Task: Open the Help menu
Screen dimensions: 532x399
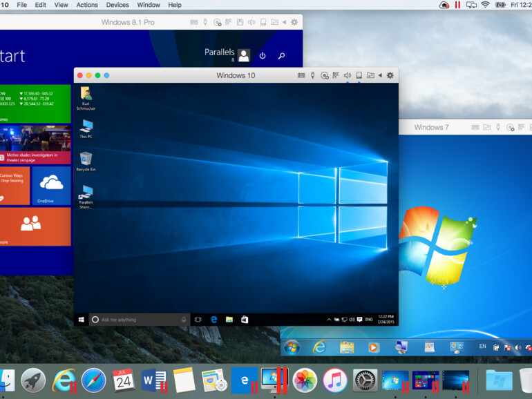Action: pos(175,5)
